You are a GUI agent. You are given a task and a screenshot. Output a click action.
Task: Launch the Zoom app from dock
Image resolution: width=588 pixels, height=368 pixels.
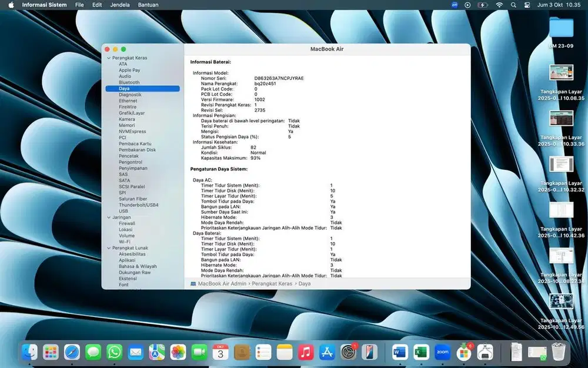click(442, 352)
